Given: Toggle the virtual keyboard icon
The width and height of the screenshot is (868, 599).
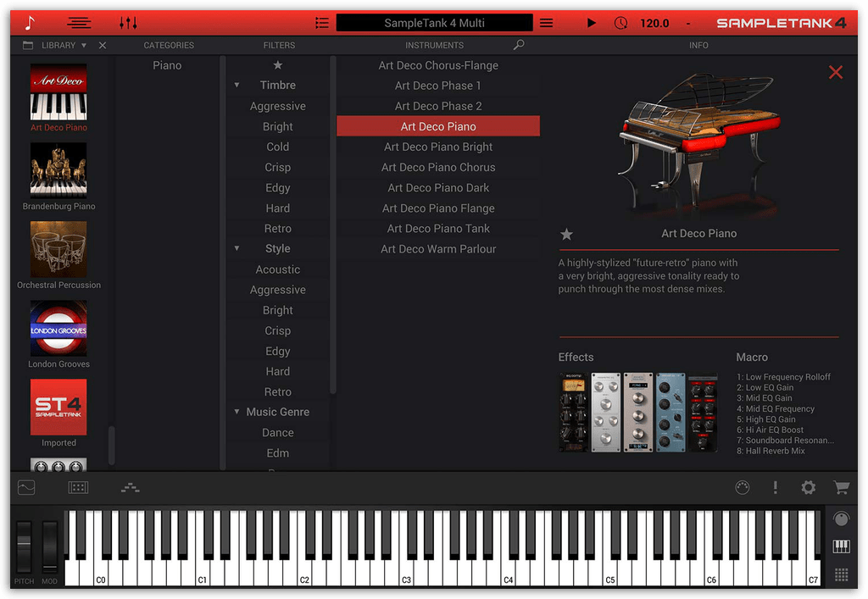Looking at the screenshot, I should click(841, 546).
